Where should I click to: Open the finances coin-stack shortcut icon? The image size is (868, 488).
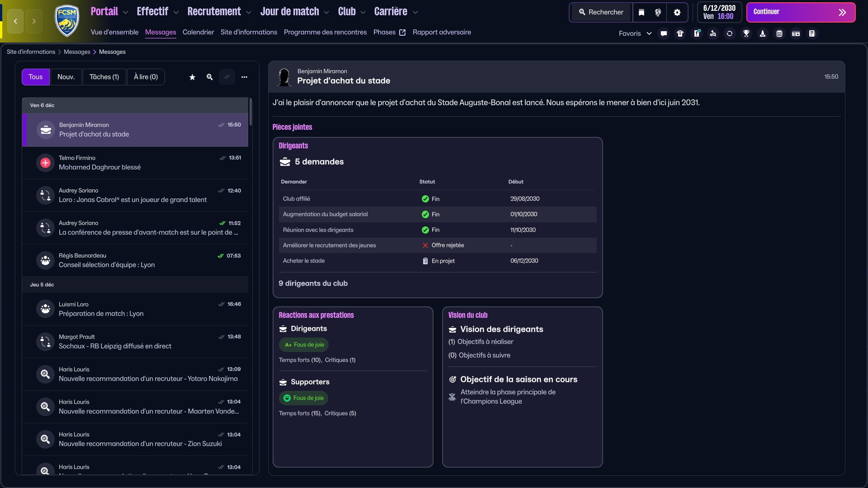coord(779,33)
